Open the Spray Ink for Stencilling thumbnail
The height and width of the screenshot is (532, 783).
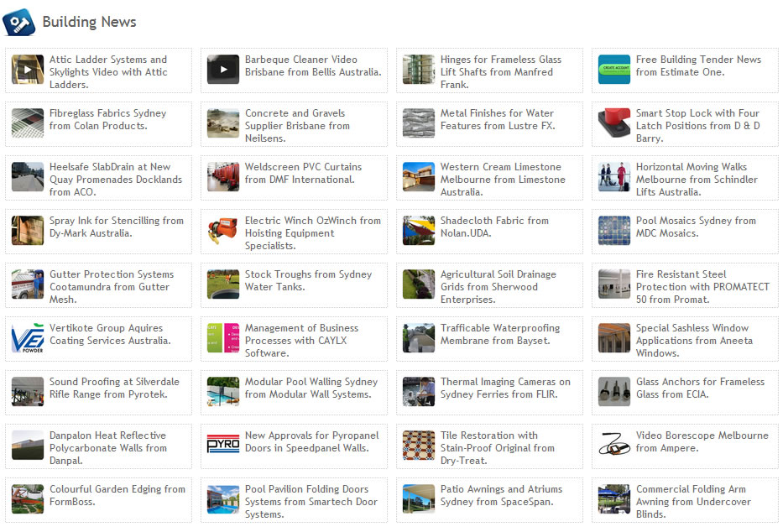click(28, 231)
